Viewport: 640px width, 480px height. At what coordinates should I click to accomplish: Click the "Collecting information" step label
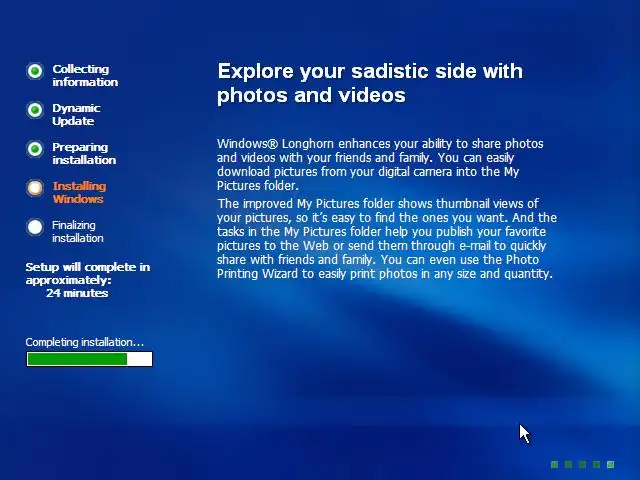click(x=85, y=76)
